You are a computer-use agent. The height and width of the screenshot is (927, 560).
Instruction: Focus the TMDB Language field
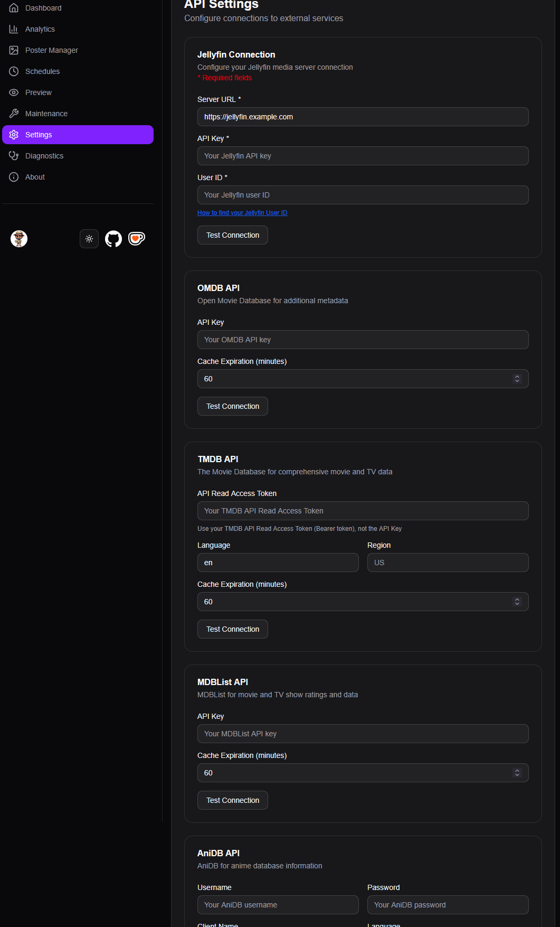click(278, 563)
